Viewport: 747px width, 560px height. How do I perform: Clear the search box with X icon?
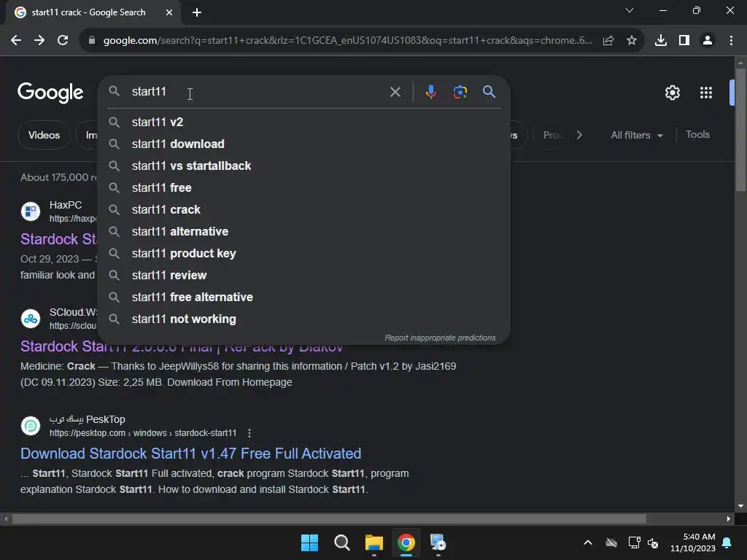point(395,92)
